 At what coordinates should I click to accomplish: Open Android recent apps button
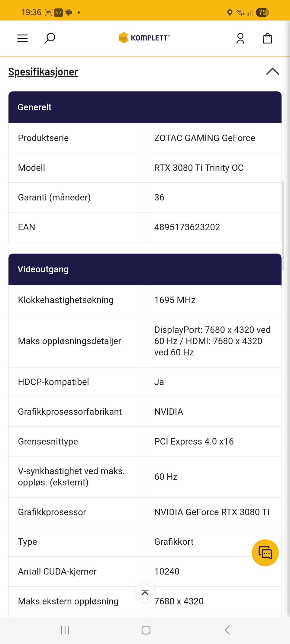[65, 630]
